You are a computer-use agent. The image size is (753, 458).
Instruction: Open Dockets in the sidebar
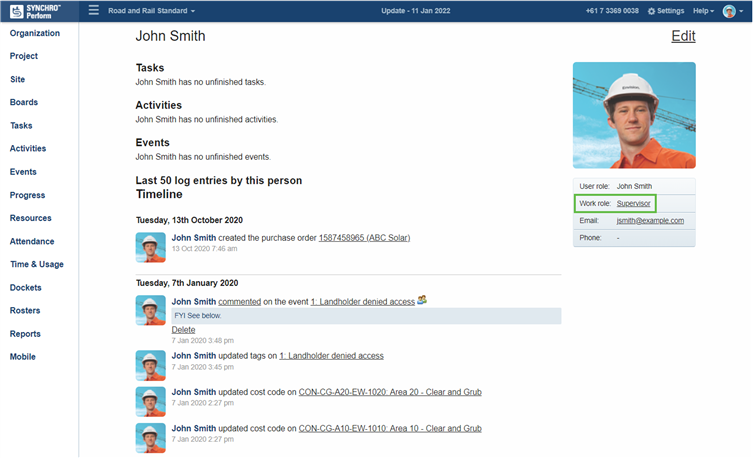25,288
